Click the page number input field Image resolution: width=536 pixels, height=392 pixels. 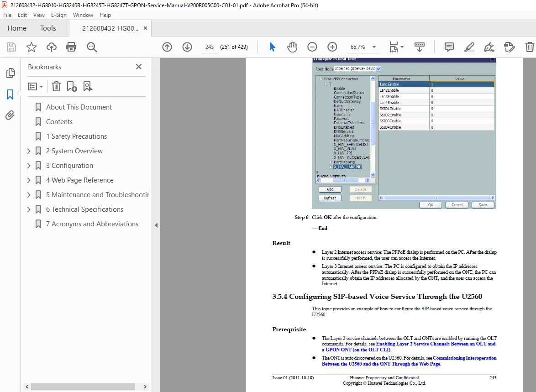[210, 47]
